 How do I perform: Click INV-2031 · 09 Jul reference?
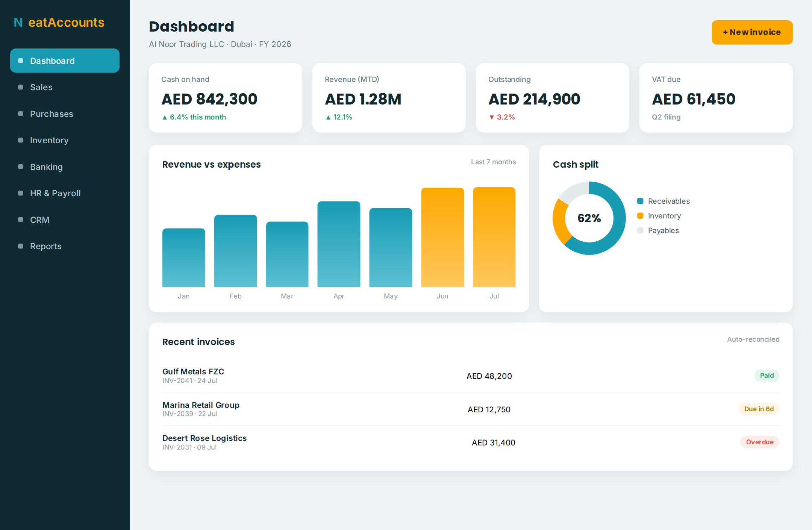click(x=189, y=447)
